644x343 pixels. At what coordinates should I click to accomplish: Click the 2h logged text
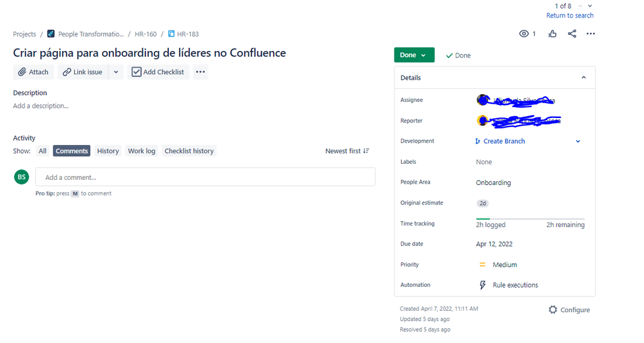(491, 225)
